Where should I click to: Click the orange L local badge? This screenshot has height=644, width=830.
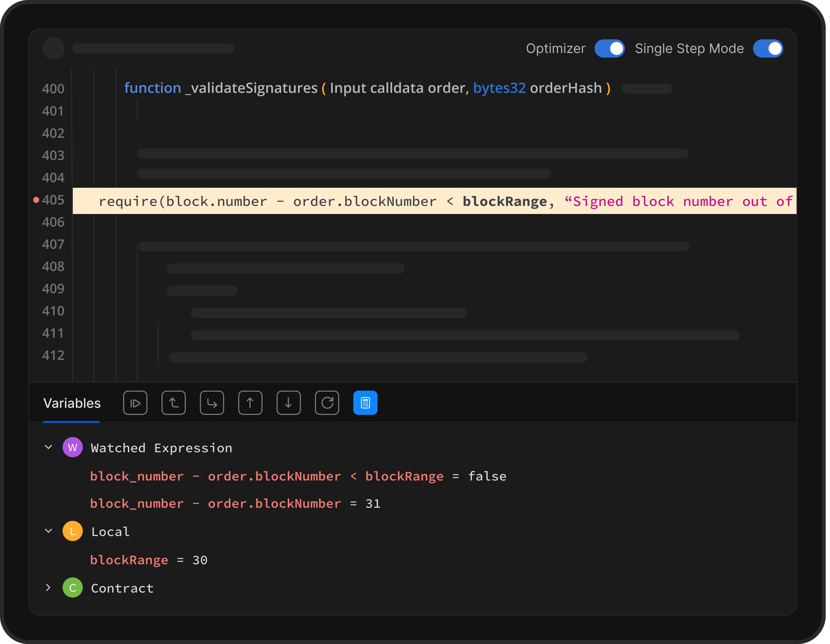click(x=73, y=531)
